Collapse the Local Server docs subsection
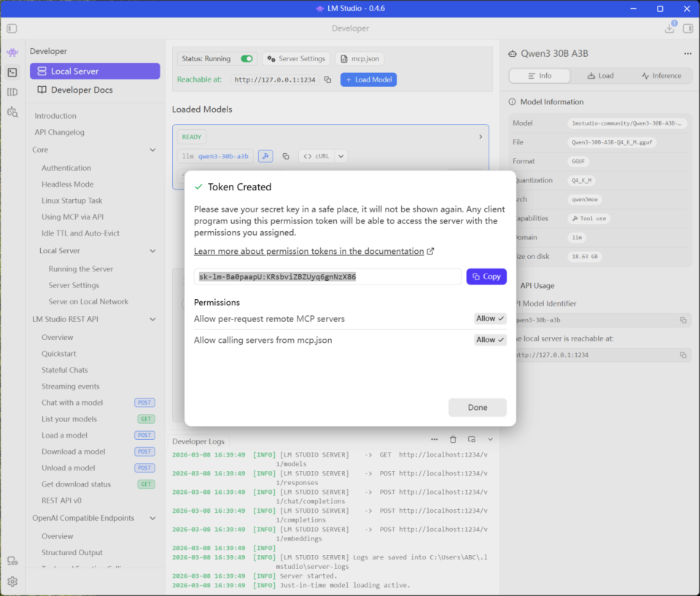Screen dimensions: 700x596 tap(152, 251)
